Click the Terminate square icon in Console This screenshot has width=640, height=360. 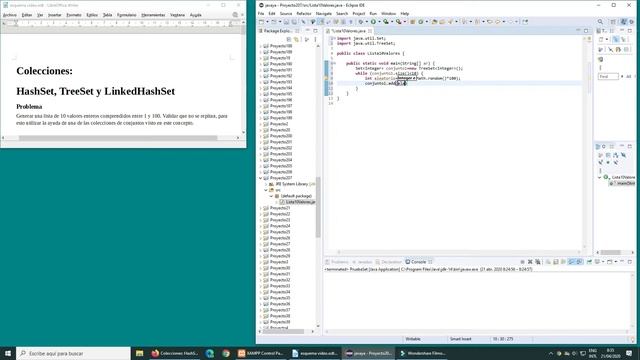click(x=522, y=262)
